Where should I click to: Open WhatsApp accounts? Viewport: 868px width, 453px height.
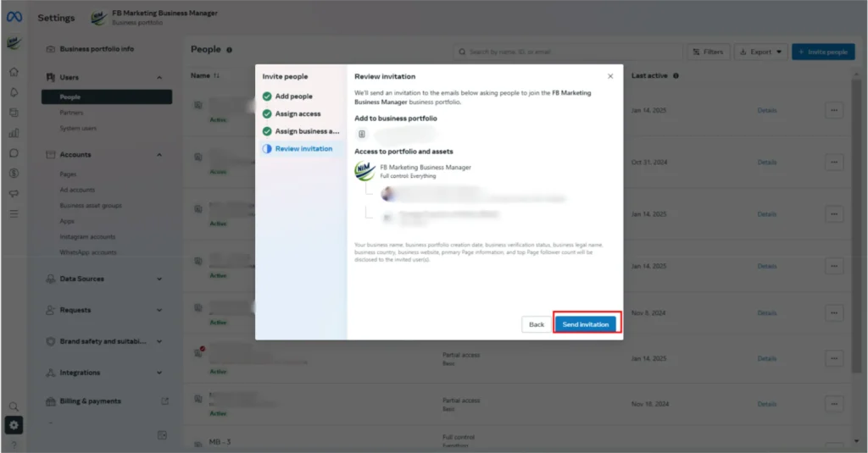[88, 252]
